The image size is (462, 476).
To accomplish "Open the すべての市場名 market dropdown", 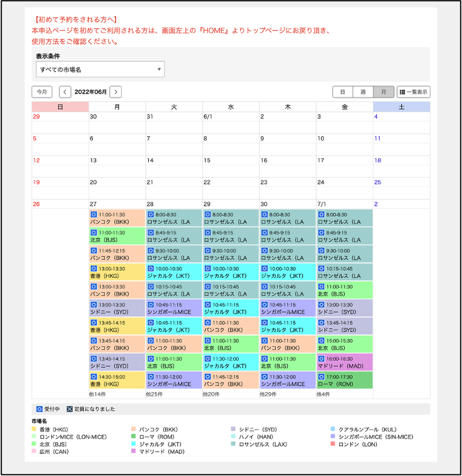I will [100, 70].
